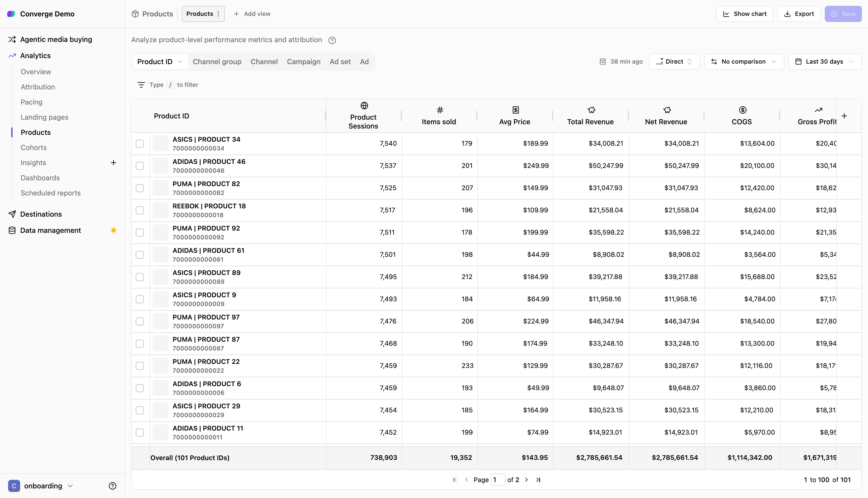Open the Last 30 days date dropdown
Screen dimensions: 868x498
pyautogui.click(x=825, y=62)
